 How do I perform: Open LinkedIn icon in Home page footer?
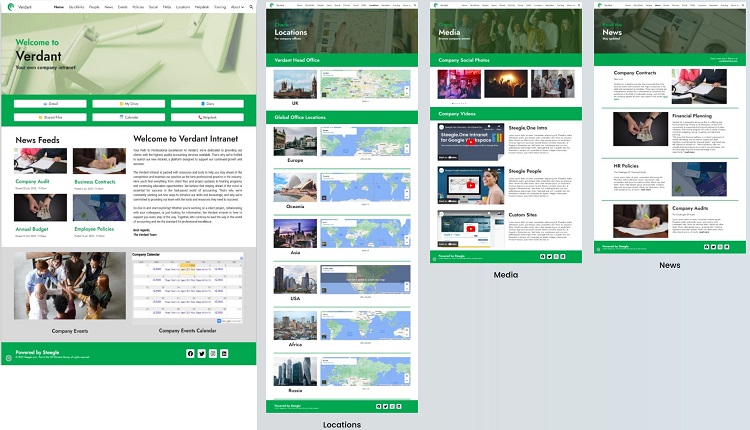[224, 353]
